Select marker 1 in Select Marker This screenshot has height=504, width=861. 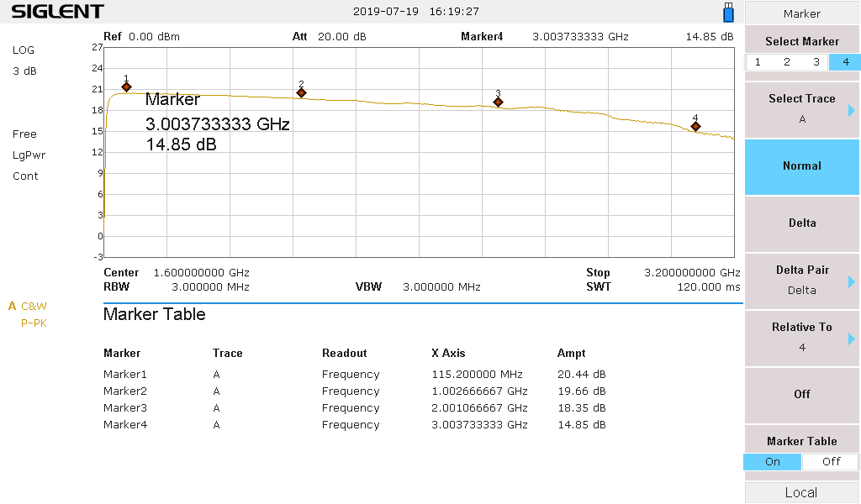[x=758, y=62]
